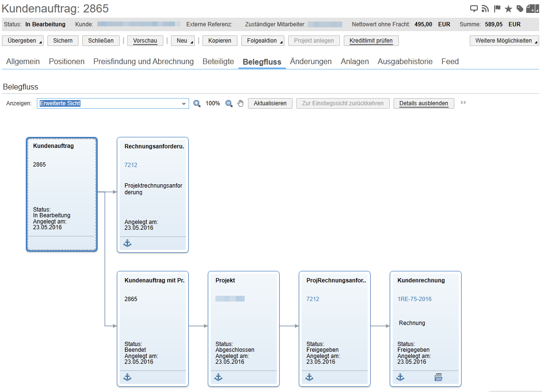The width and height of the screenshot is (542, 392).
Task: Click the status text 'In Bearbeitung' in header
Action: click(x=45, y=24)
